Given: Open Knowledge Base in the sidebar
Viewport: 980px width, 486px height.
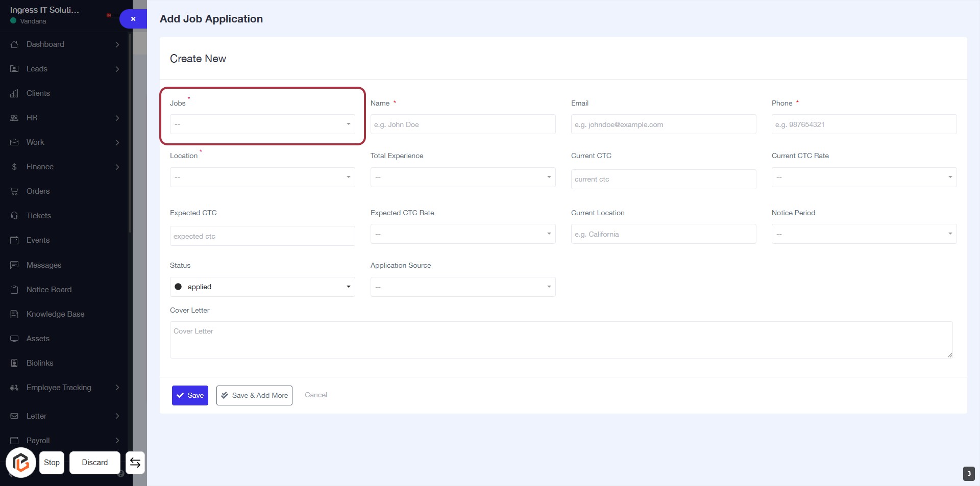Looking at the screenshot, I should pos(55,314).
